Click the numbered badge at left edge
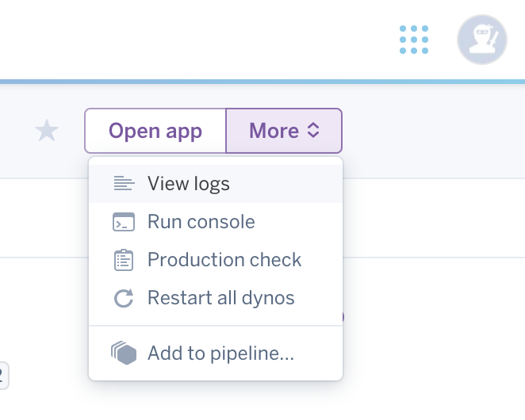525x420 pixels. click(3, 376)
